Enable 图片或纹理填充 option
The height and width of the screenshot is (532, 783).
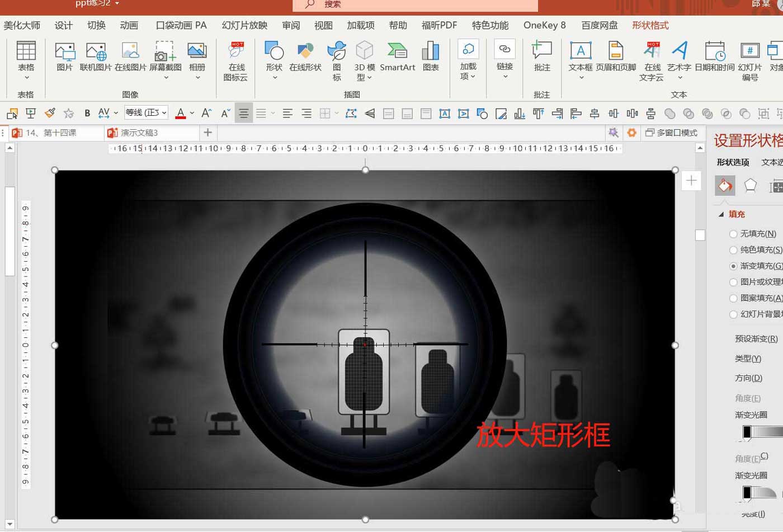[x=733, y=282]
